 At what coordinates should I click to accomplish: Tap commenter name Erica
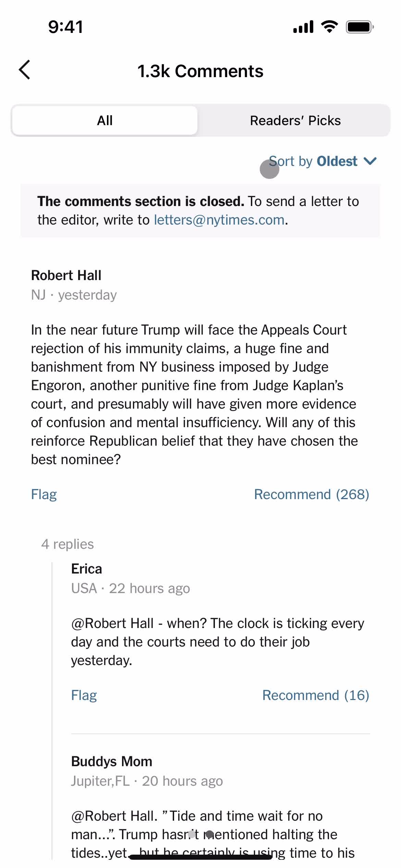pyautogui.click(x=87, y=569)
